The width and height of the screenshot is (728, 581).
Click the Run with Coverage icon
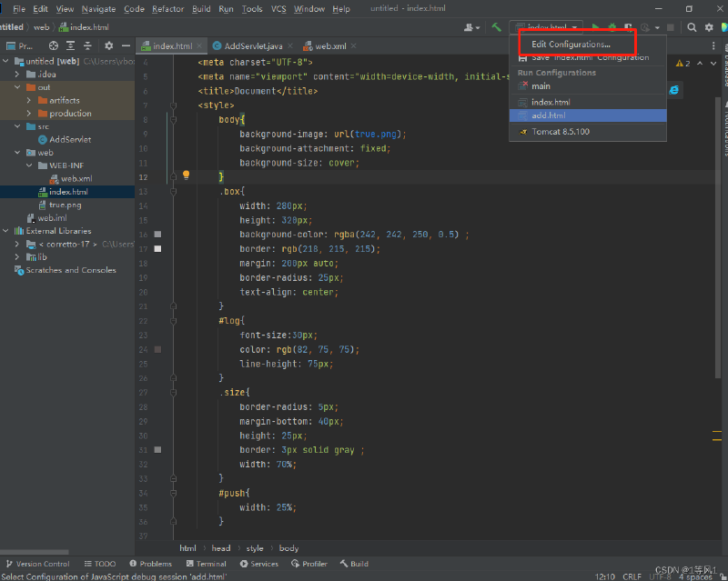pos(628,27)
